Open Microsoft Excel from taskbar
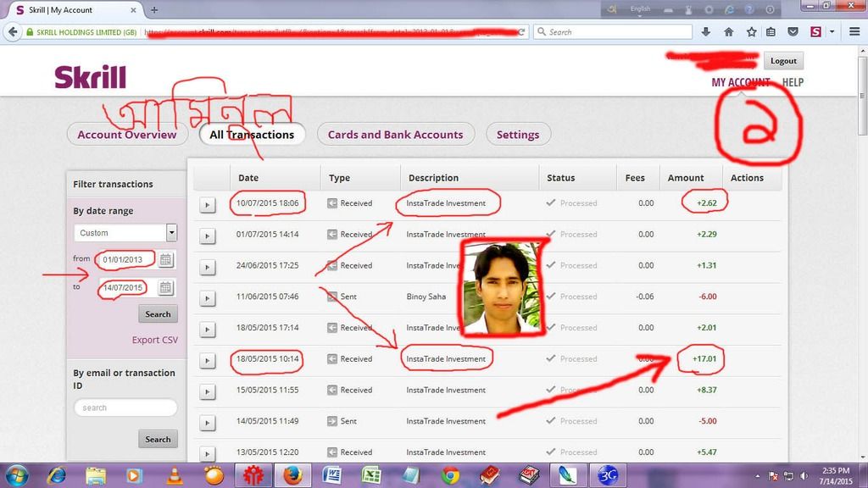Screen dimensions: 868x488 click(371, 476)
